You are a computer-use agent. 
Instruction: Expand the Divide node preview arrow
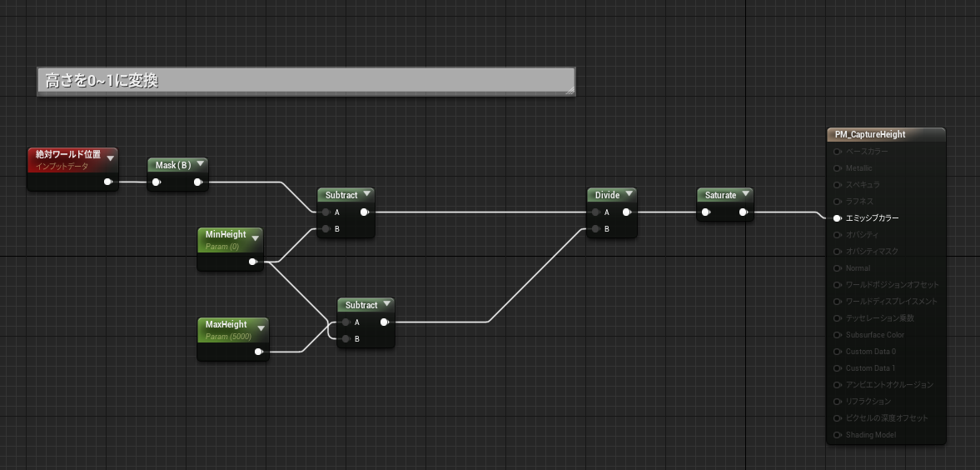coord(629,195)
